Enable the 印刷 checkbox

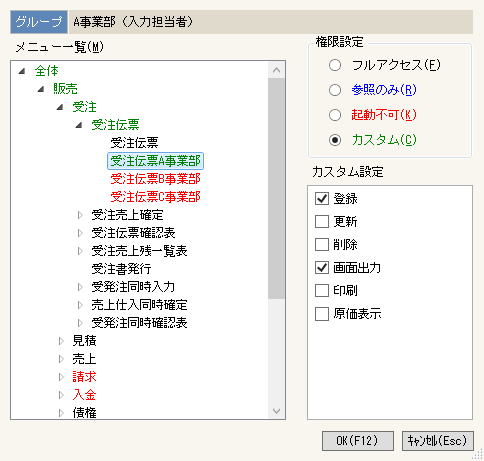point(322,290)
